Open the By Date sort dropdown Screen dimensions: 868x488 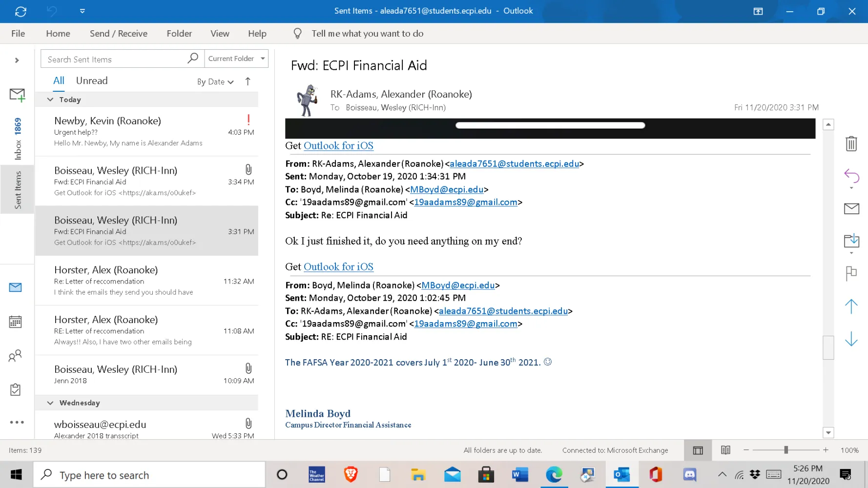215,81
